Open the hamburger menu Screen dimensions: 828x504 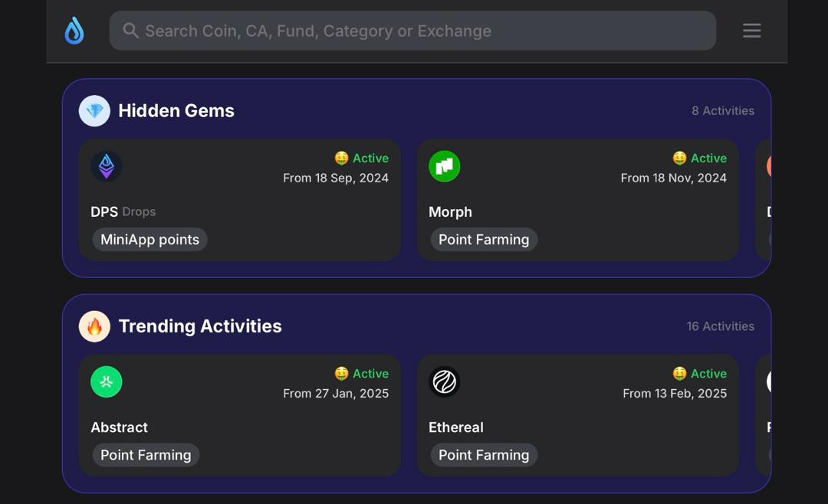point(751,31)
